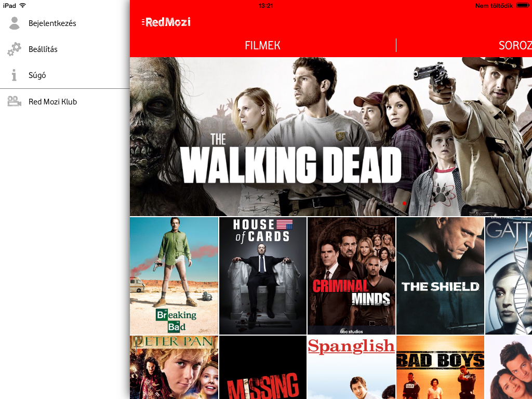Tap the camera icon for Red Mozi Klub
The image size is (532, 399).
(14, 102)
